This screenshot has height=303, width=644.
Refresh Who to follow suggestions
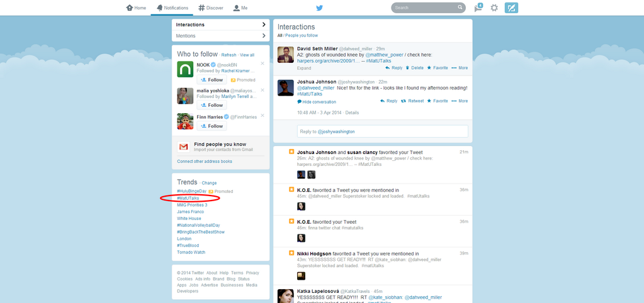(x=229, y=55)
